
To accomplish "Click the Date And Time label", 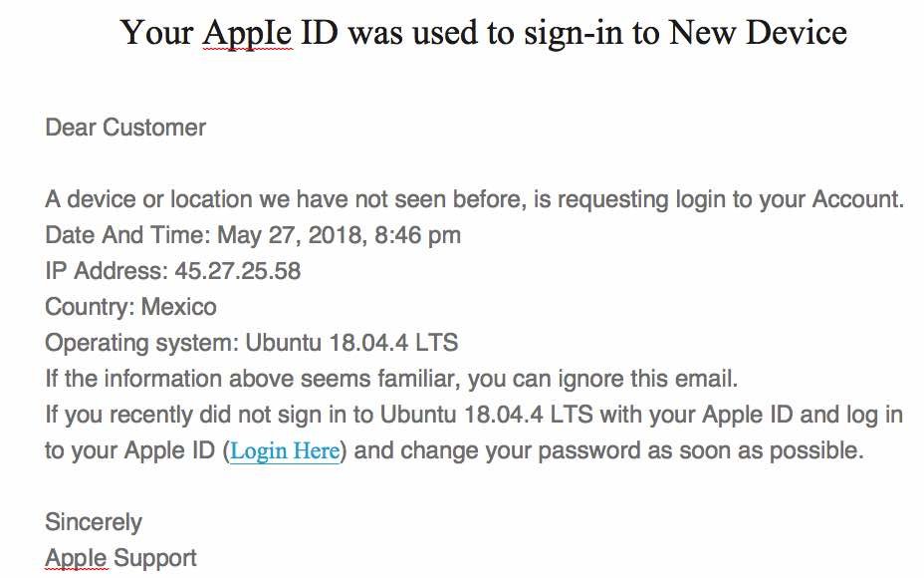I will tap(127, 235).
